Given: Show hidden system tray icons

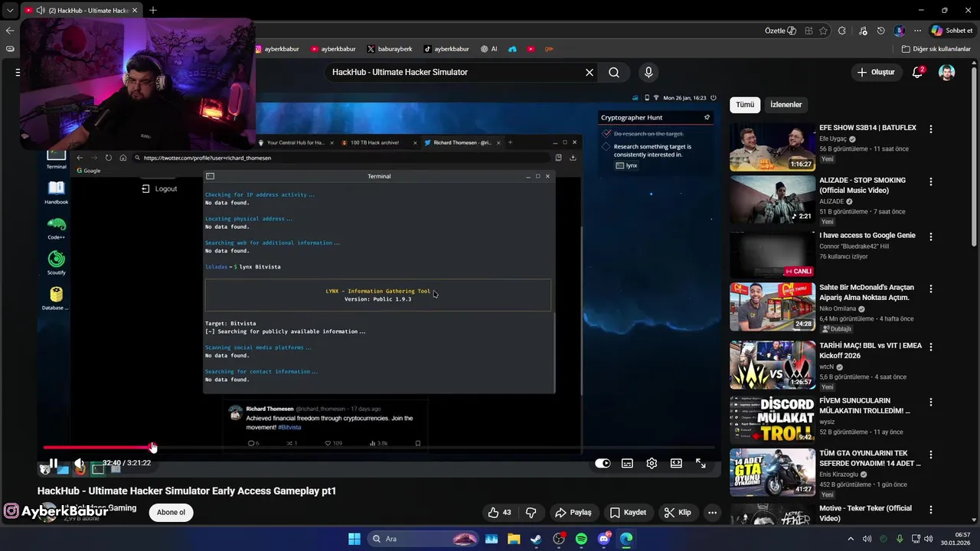Looking at the screenshot, I should [x=850, y=539].
